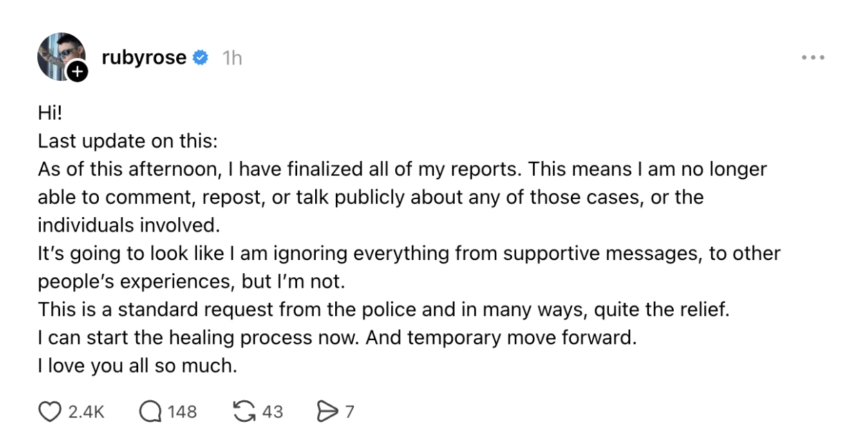Follow rubyrose using the plus badge
Screen dimensions: 868x437
(78, 71)
